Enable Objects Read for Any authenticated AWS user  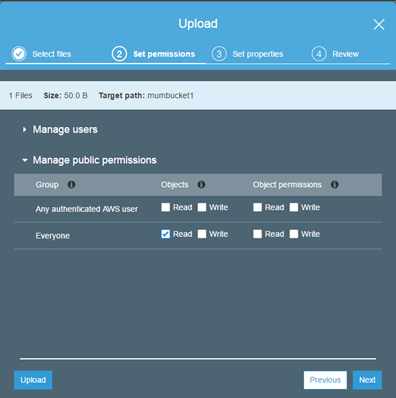(166, 207)
